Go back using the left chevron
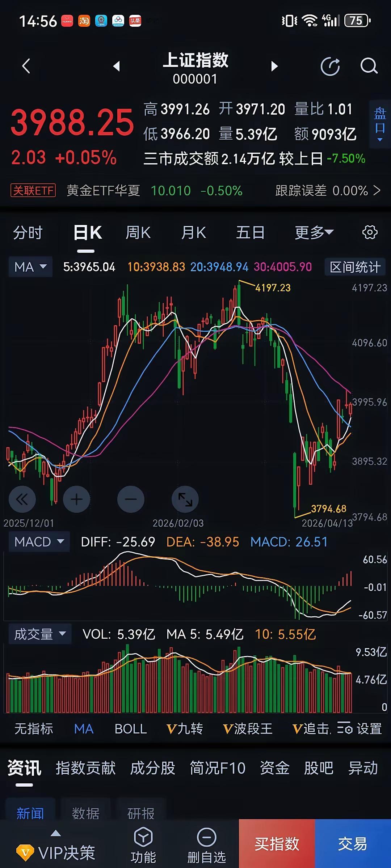This screenshot has width=391, height=868. pos(26,66)
